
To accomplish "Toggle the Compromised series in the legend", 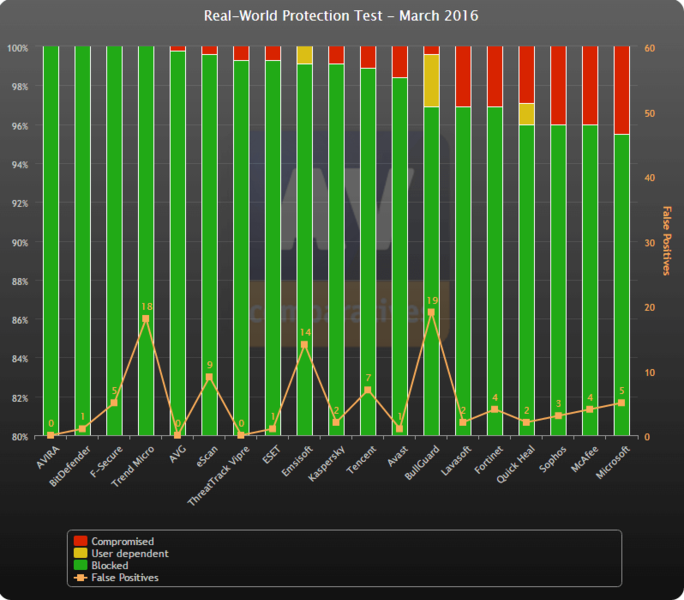I will (122, 541).
